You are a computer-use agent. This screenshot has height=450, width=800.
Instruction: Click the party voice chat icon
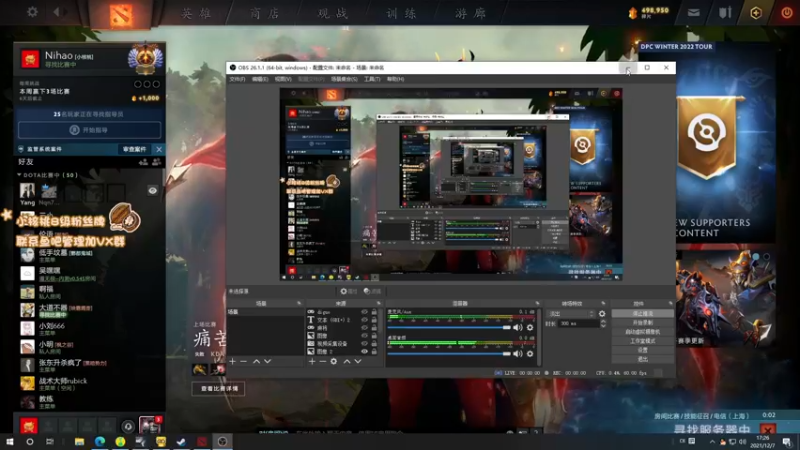click(x=128, y=426)
